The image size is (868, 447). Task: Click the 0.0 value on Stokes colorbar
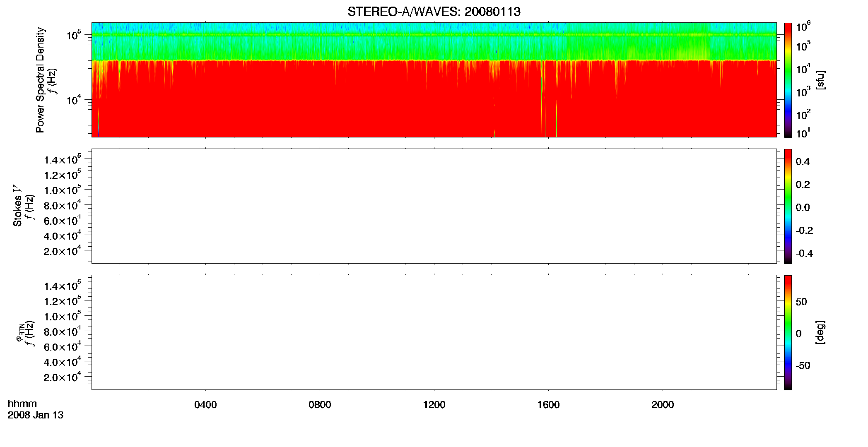[803, 208]
